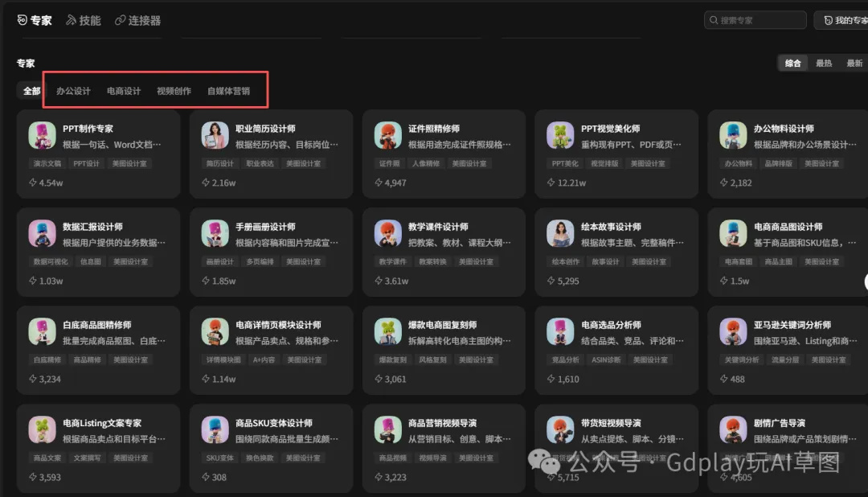Click the PPT视觉美化师 avatar icon

tap(560, 136)
